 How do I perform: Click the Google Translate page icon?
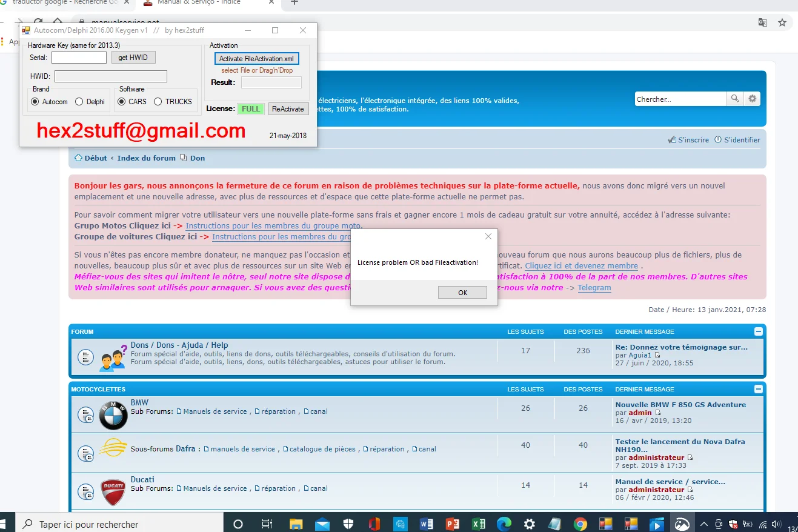coord(763,22)
